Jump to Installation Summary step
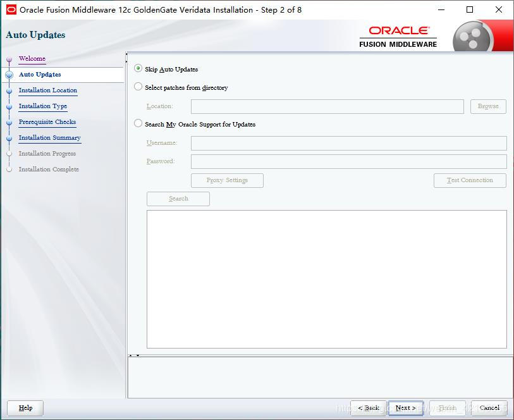 [x=49, y=138]
